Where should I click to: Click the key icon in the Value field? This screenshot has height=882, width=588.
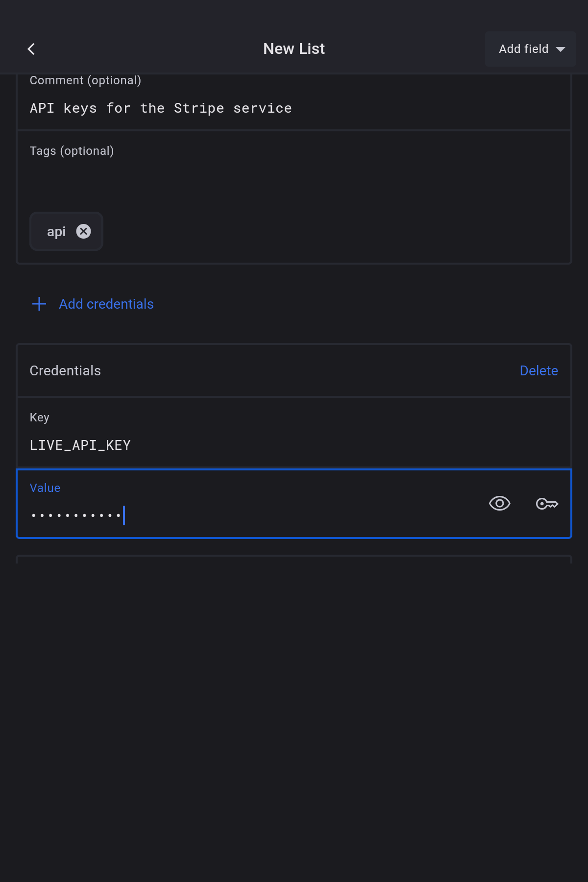547,503
